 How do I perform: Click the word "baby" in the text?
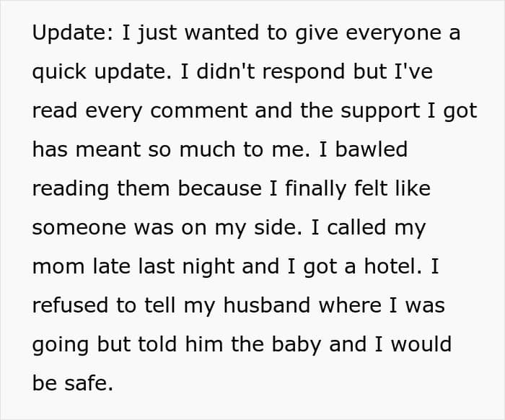pos(297,345)
